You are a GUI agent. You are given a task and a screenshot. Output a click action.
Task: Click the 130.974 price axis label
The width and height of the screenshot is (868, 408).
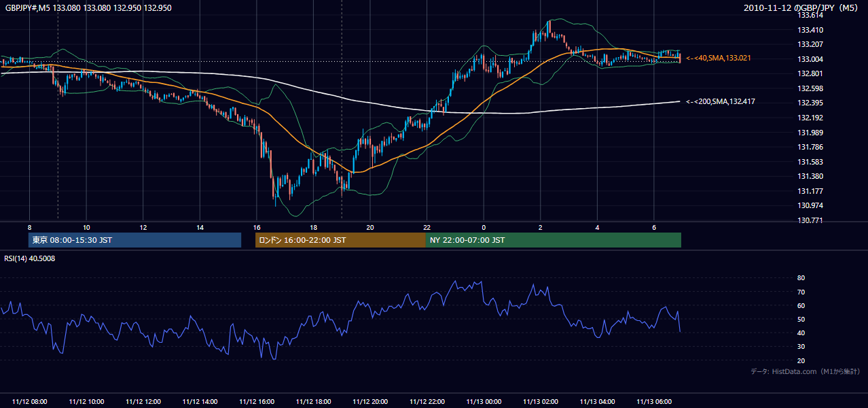tap(810, 205)
